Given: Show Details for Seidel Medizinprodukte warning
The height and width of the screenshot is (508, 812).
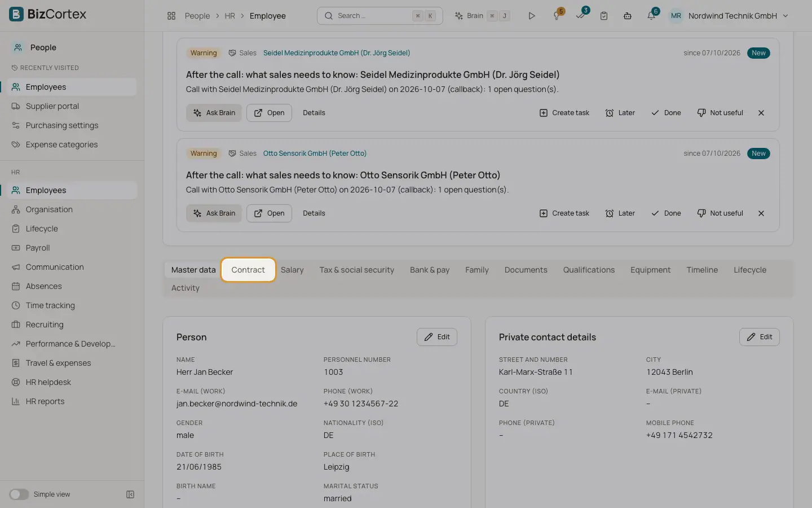Looking at the screenshot, I should point(314,113).
